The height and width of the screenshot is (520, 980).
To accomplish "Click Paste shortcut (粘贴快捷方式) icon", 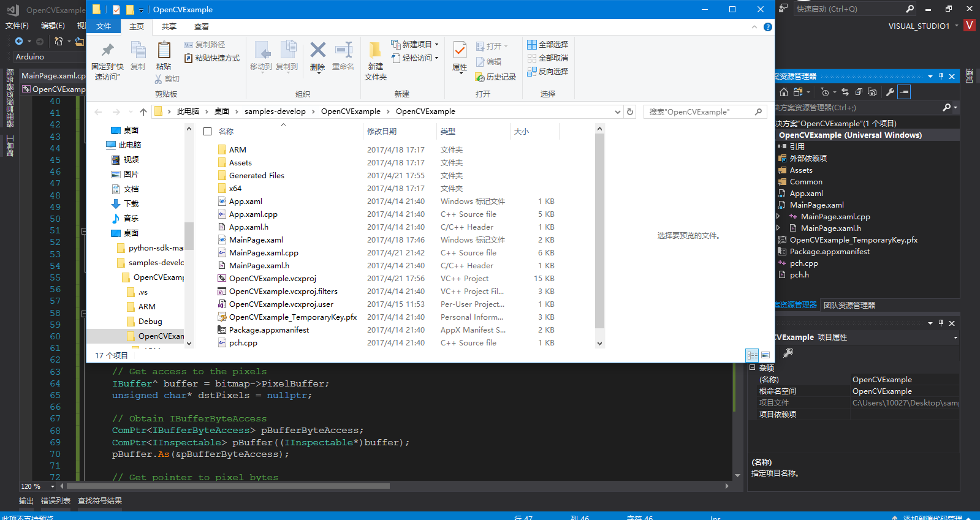I will point(189,58).
